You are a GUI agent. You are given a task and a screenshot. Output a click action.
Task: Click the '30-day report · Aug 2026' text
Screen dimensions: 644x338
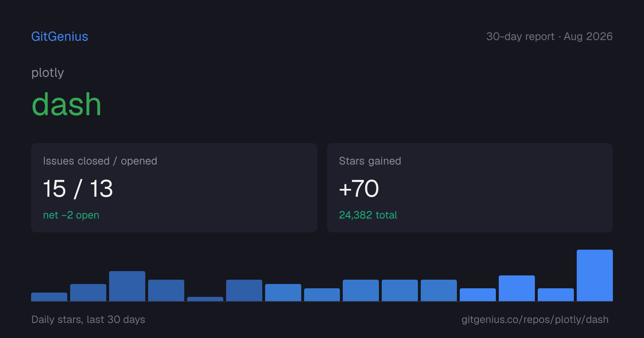pyautogui.click(x=549, y=36)
